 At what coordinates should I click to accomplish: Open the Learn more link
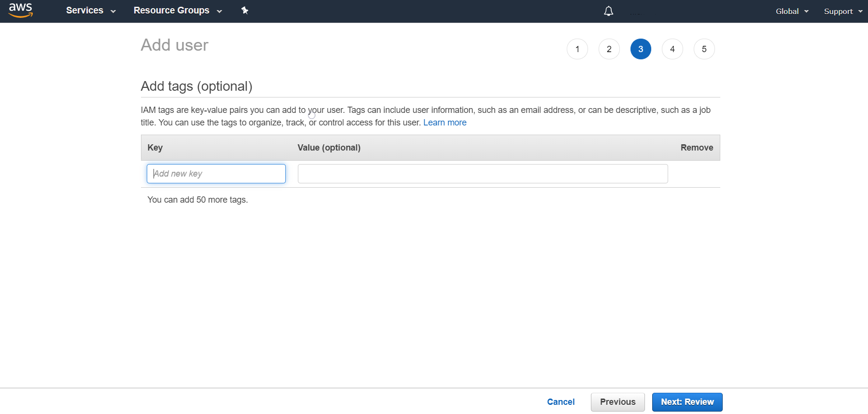point(445,123)
